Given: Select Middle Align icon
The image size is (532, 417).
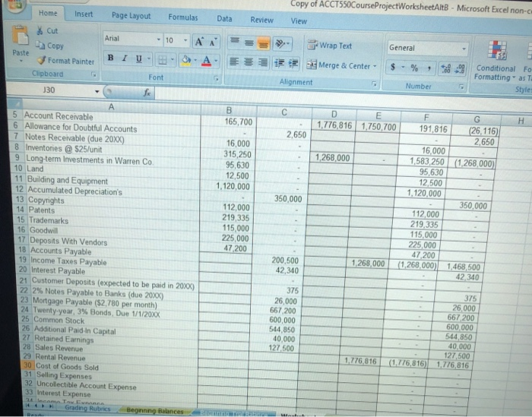Looking at the screenshot, I should click(249, 43).
